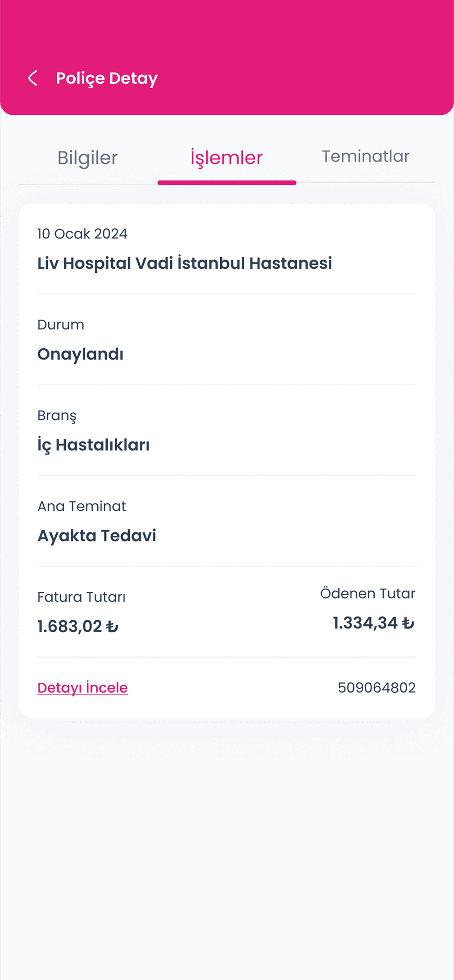This screenshot has height=980, width=454.
Task: Tap the pink underline beneath İşlemler
Action: (x=227, y=182)
